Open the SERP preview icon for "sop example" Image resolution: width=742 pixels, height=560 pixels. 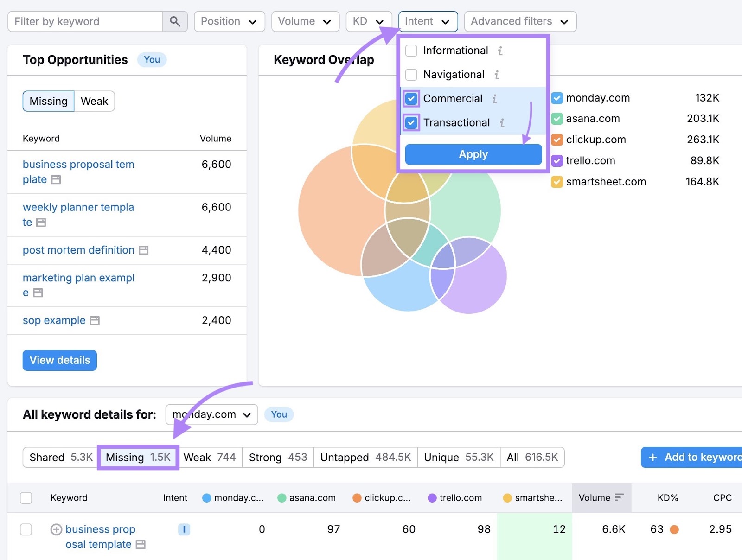coord(94,320)
